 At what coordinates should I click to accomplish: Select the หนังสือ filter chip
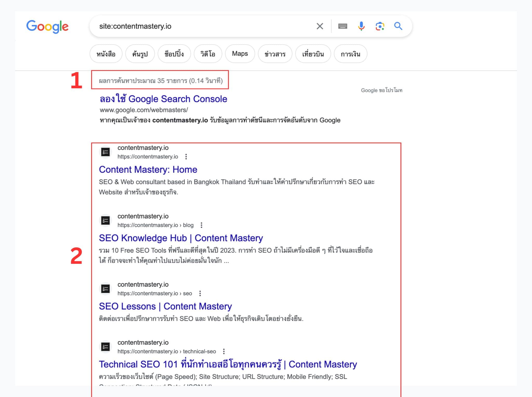pos(106,54)
